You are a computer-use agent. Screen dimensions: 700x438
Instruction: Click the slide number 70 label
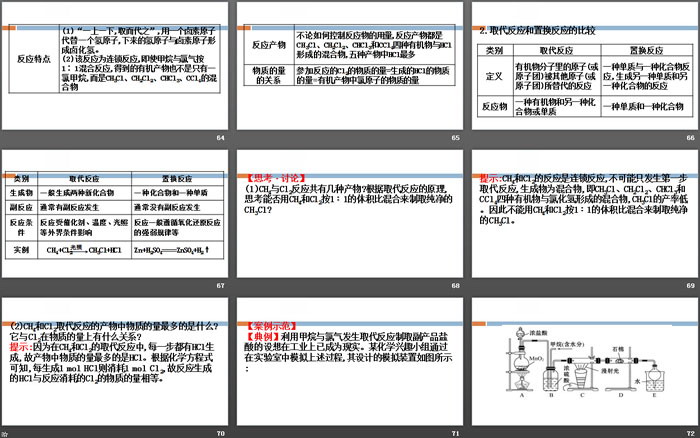(220, 433)
